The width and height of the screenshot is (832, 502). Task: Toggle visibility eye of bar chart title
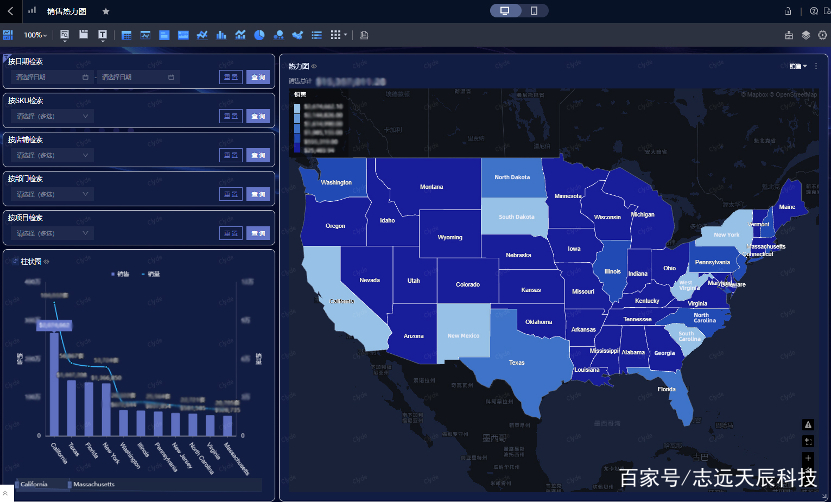[x=46, y=262]
